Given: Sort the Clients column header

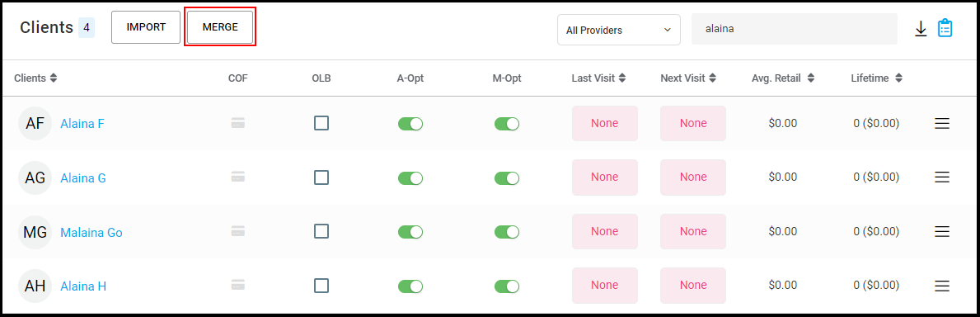Looking at the screenshot, I should click(35, 78).
